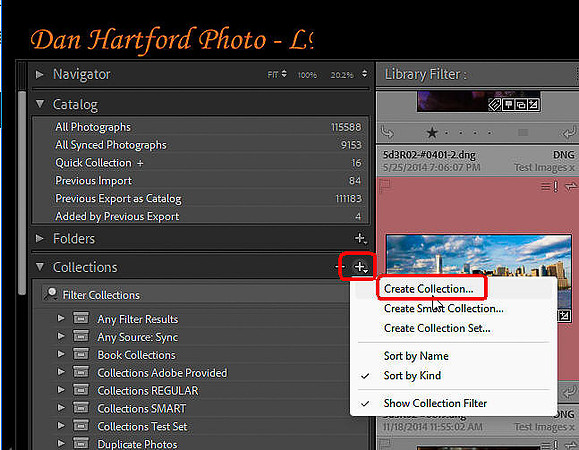This screenshot has height=450, width=579.
Task: Click the Collections panel plus icon
Action: 360,267
